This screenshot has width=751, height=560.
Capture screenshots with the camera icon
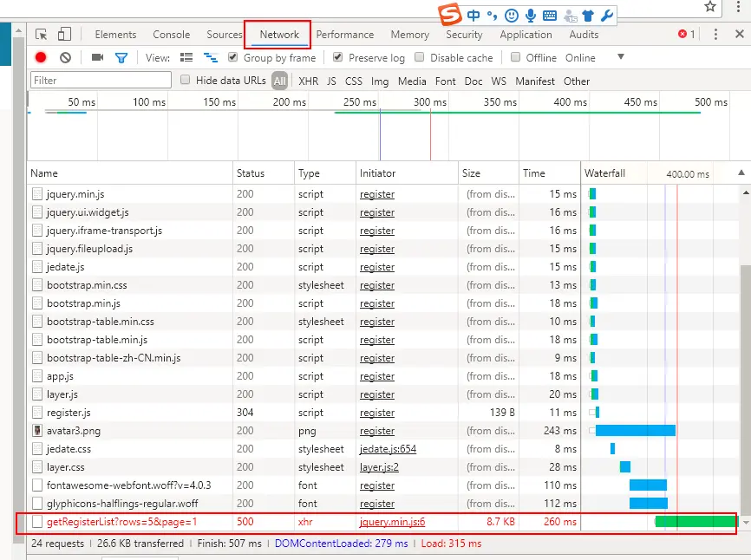[97, 57]
